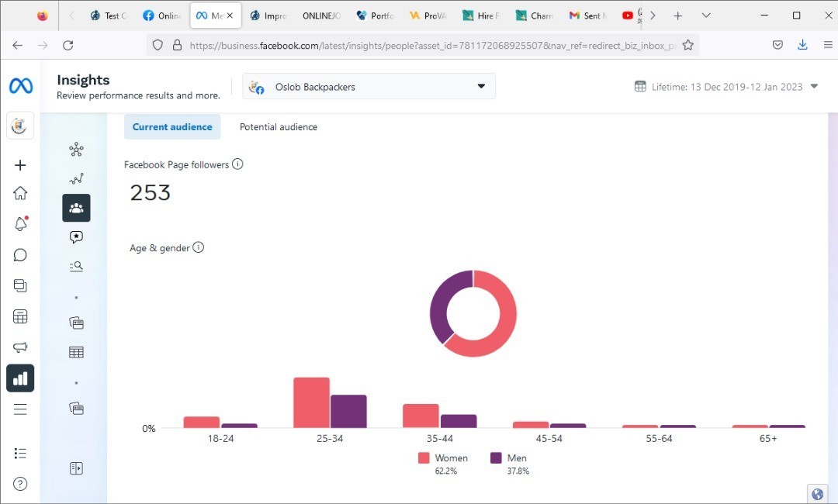Close the active Meta browser tab
The width and height of the screenshot is (838, 504).
coord(230,16)
